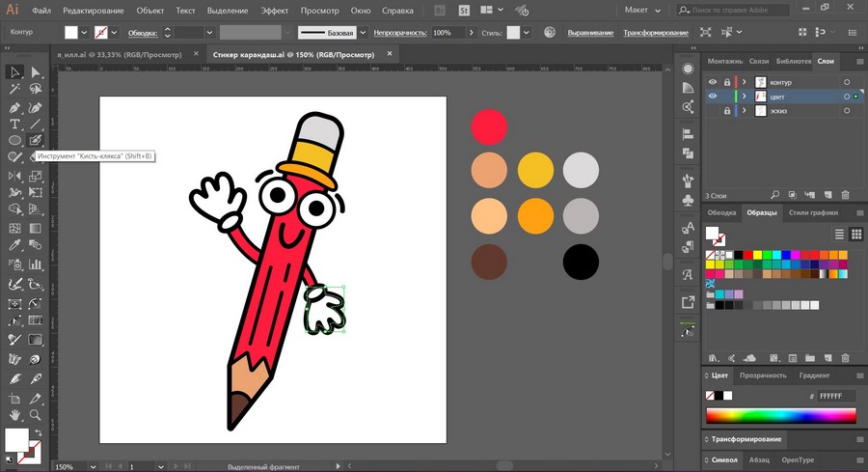Open the Asset Export panel icon
Image resolution: width=868 pixels, height=472 pixels.
688,302
